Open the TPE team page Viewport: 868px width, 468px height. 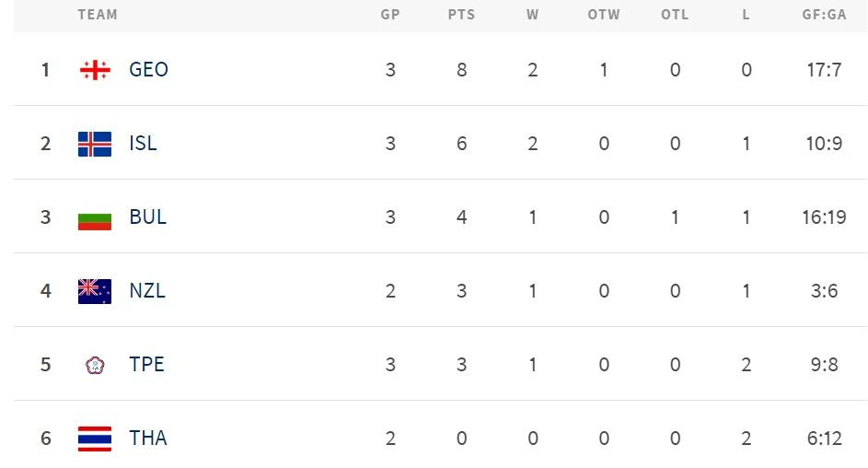[x=146, y=365]
